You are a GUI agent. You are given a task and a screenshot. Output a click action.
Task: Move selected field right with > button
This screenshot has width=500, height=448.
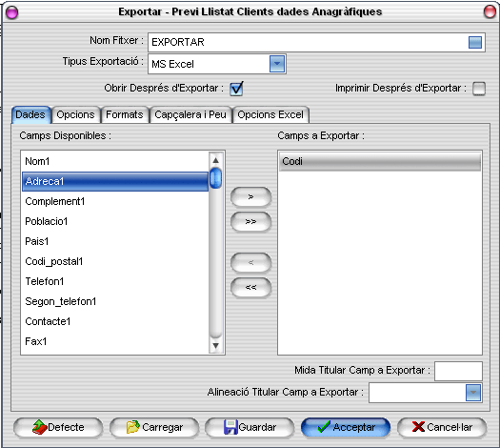tap(251, 197)
